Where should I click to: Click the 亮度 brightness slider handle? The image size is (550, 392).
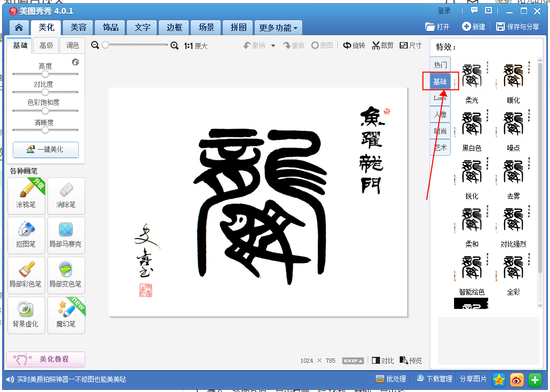pyautogui.click(x=45, y=74)
